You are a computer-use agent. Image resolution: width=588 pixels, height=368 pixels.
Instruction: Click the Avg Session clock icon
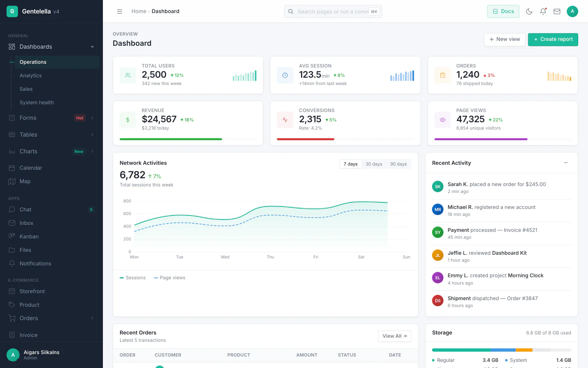285,75
